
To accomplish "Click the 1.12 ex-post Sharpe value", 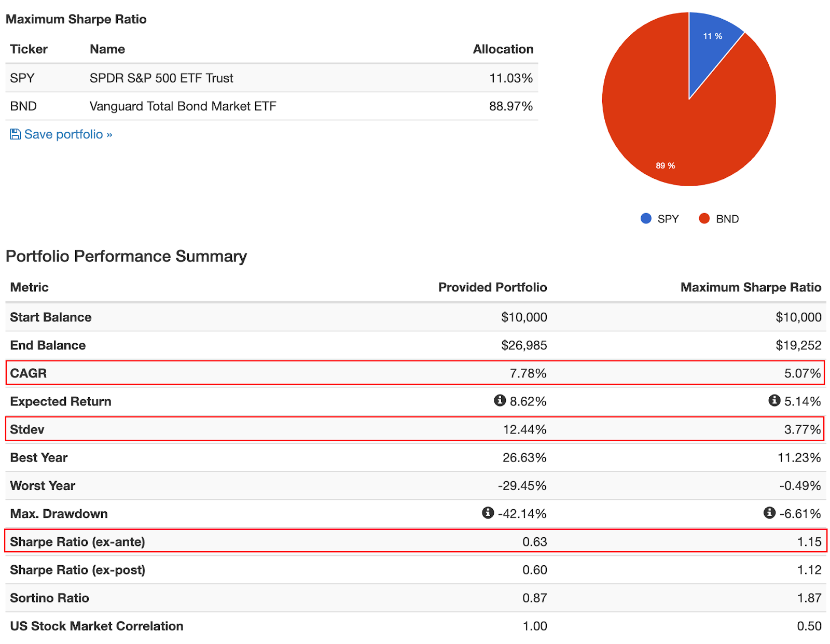I will pos(809,570).
